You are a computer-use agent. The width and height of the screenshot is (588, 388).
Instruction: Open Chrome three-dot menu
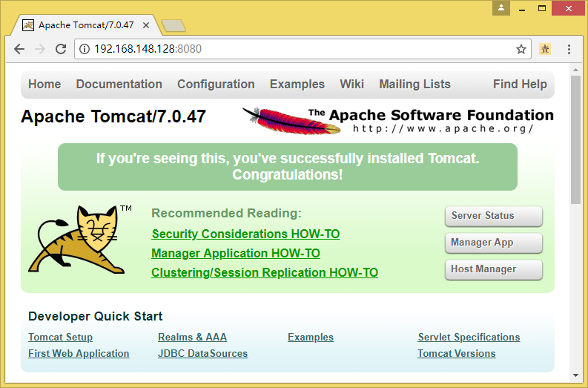tap(569, 49)
